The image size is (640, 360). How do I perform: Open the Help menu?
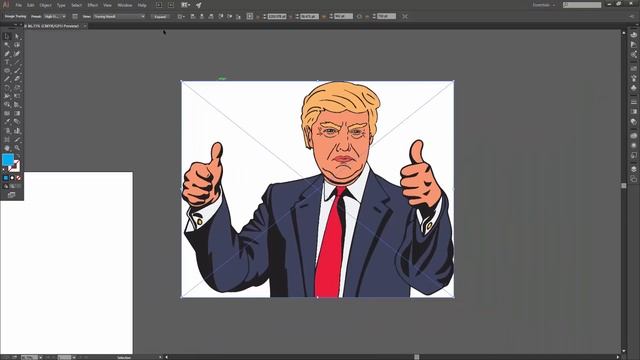pos(142,5)
